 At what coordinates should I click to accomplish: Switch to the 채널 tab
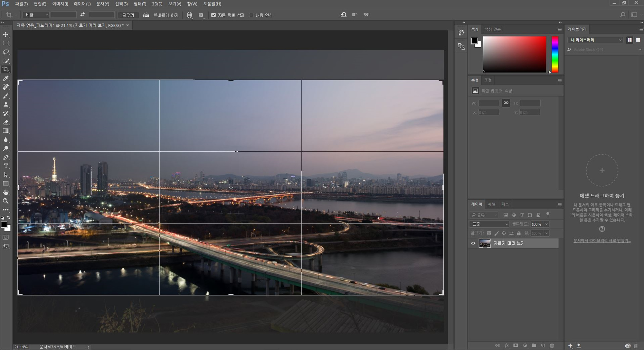point(491,204)
